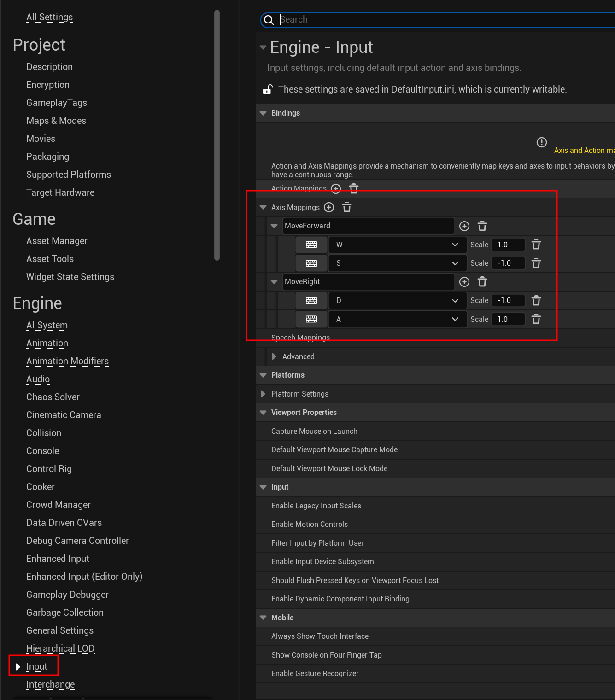The image size is (615, 700).
Task: Select Enable Legacy Input Scales row
Action: coord(435,506)
